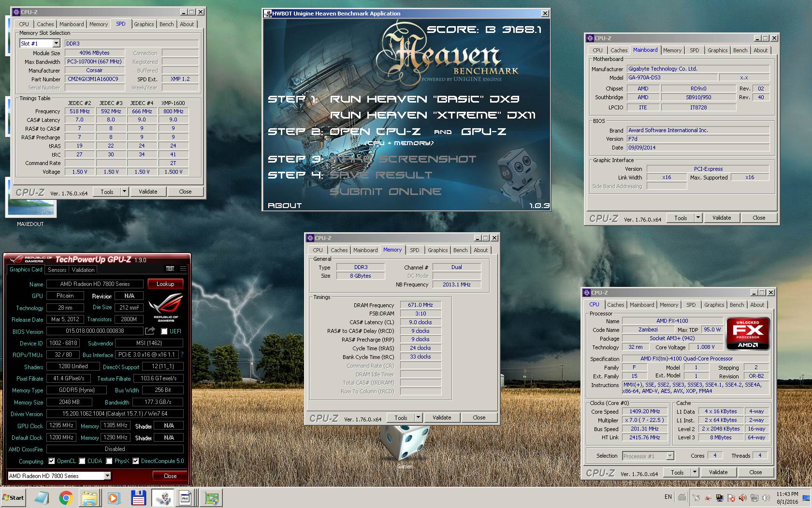Viewport: 812px width, 508px height.
Task: Open Windows Media Player from the taskbar
Action: (x=114, y=498)
